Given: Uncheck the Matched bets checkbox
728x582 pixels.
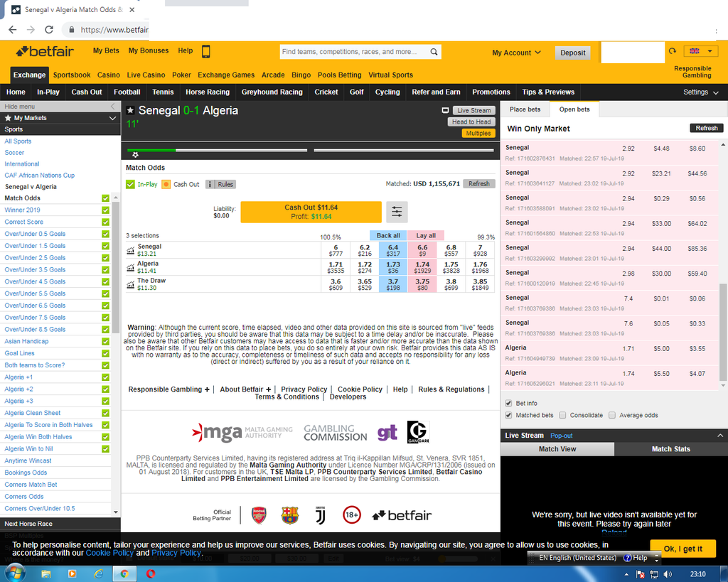Looking at the screenshot, I should coord(508,416).
